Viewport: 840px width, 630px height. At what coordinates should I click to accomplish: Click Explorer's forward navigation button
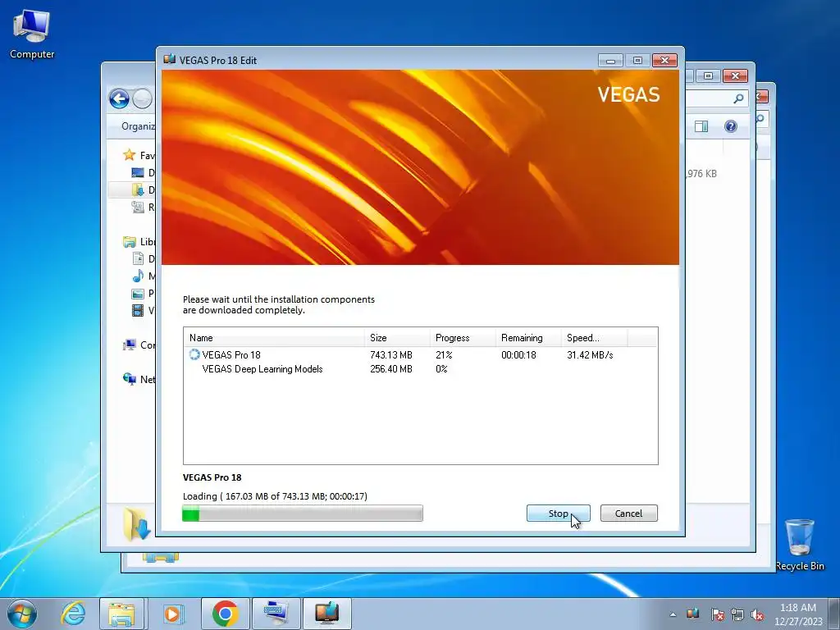coord(143,98)
